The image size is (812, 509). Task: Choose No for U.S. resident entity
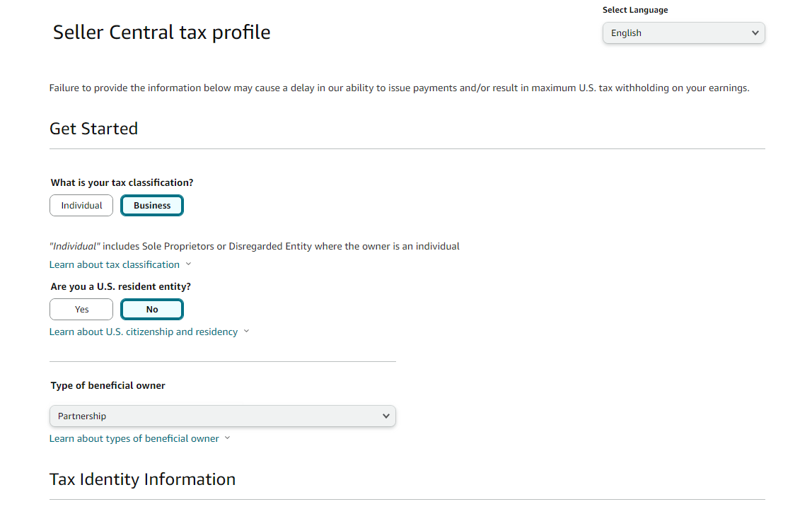click(152, 310)
